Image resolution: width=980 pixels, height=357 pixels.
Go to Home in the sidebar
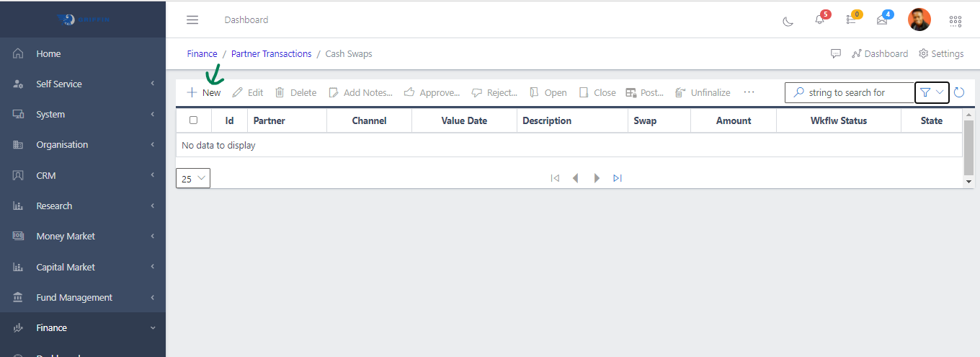(48, 54)
